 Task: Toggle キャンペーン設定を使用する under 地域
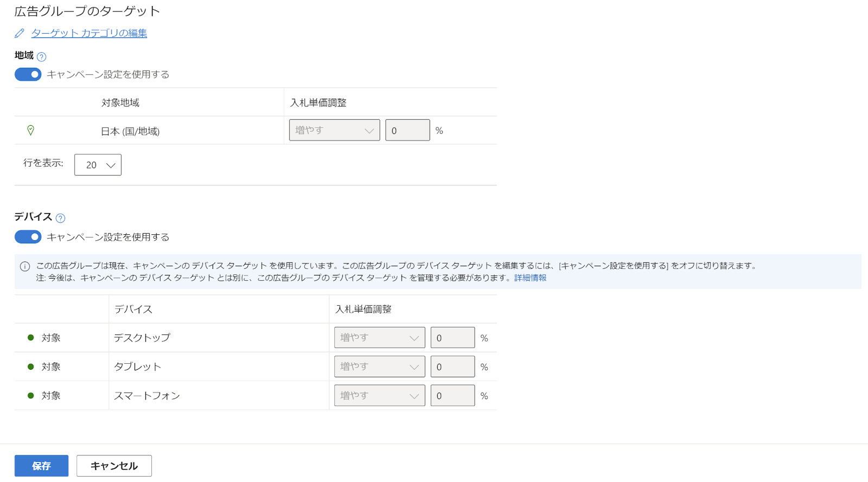[28, 74]
